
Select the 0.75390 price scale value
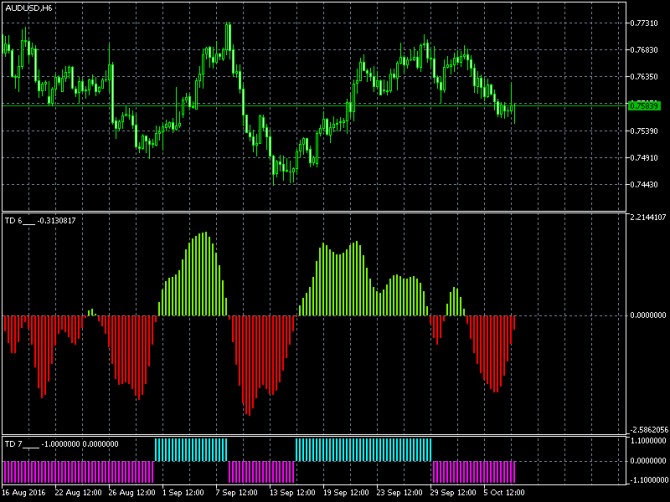pos(644,131)
